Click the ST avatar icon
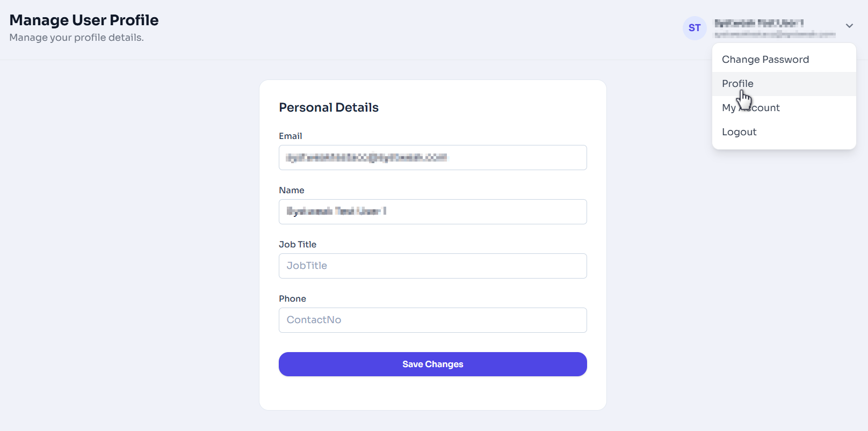Screen dimensions: 868x431 pyautogui.click(x=694, y=28)
